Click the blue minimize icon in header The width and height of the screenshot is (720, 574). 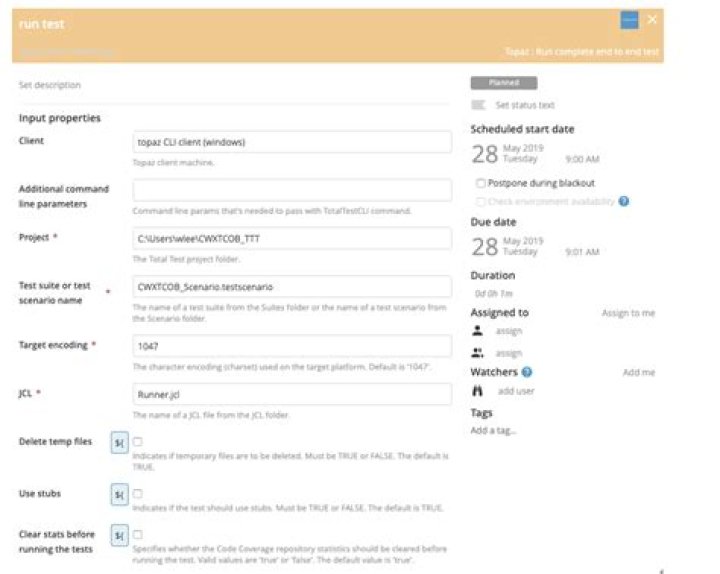tap(629, 20)
